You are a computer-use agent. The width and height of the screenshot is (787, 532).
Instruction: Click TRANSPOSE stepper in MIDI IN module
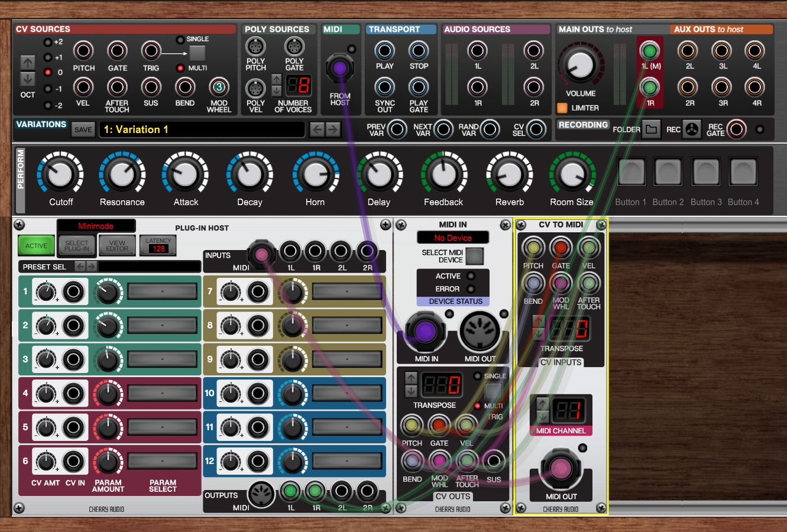pos(411,384)
